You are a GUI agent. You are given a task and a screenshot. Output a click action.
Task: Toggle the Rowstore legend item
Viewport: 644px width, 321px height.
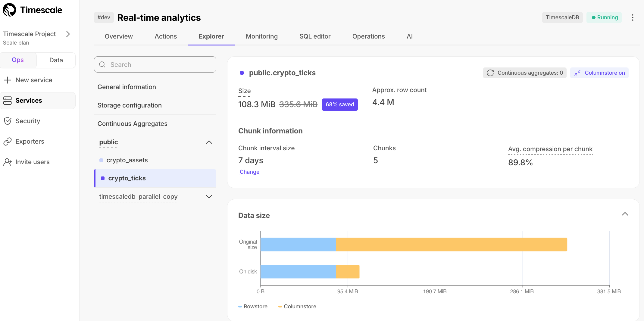[x=253, y=307]
